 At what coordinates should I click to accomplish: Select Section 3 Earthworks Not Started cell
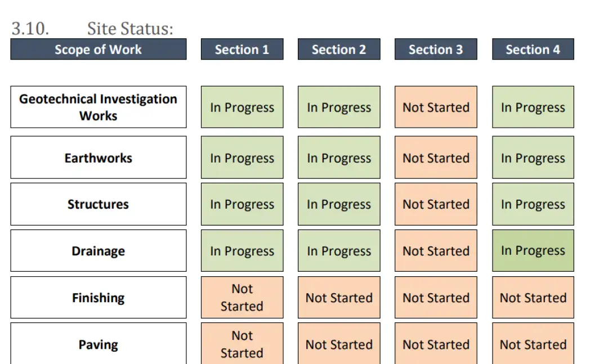tap(436, 158)
